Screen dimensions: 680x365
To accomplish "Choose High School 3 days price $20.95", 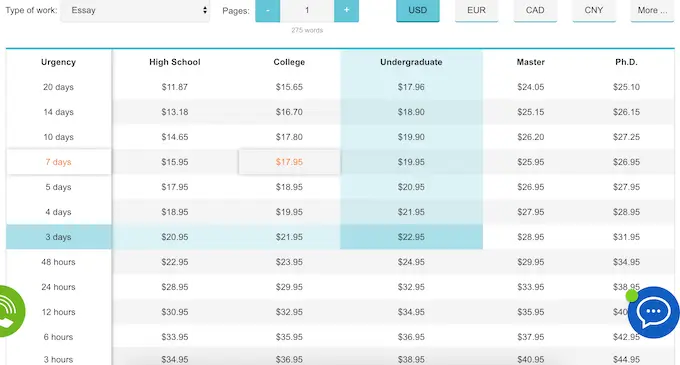I will pos(175,237).
